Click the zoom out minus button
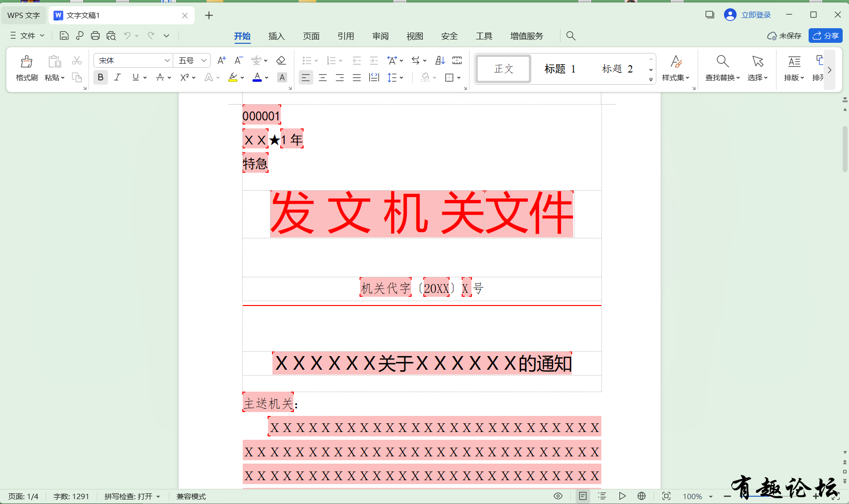Screen dimensions: 849x504 727,496
